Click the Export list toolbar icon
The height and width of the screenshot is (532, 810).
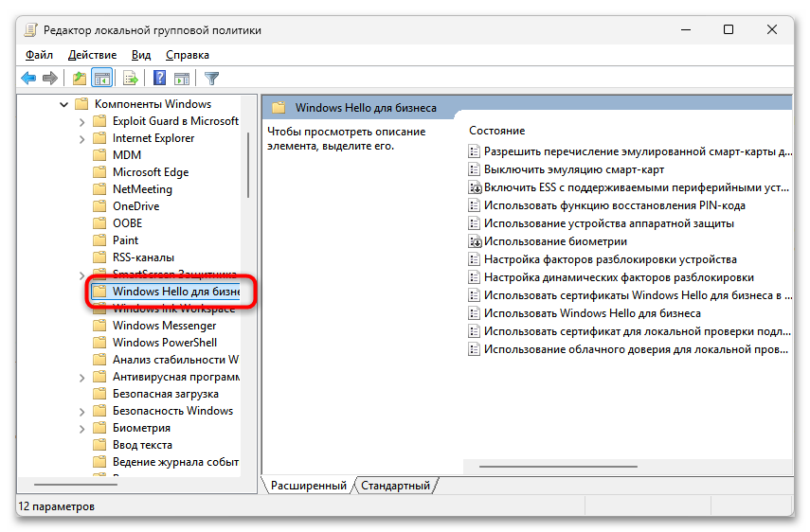pos(131,78)
